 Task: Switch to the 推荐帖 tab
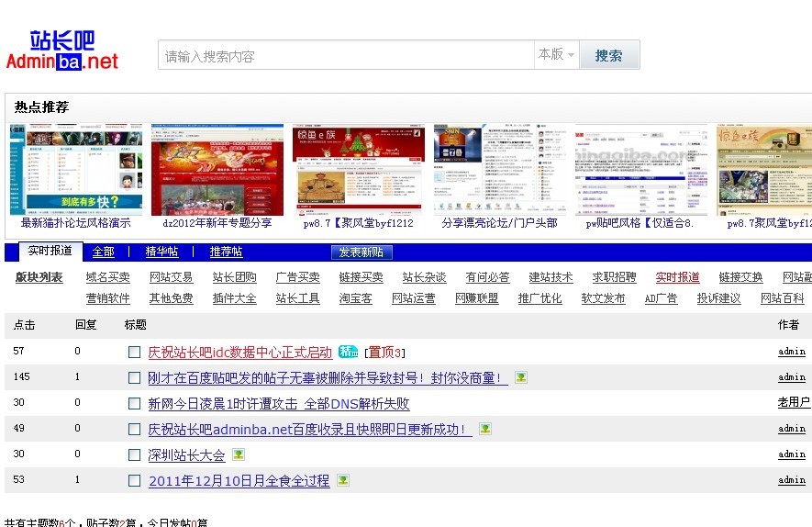coord(226,252)
